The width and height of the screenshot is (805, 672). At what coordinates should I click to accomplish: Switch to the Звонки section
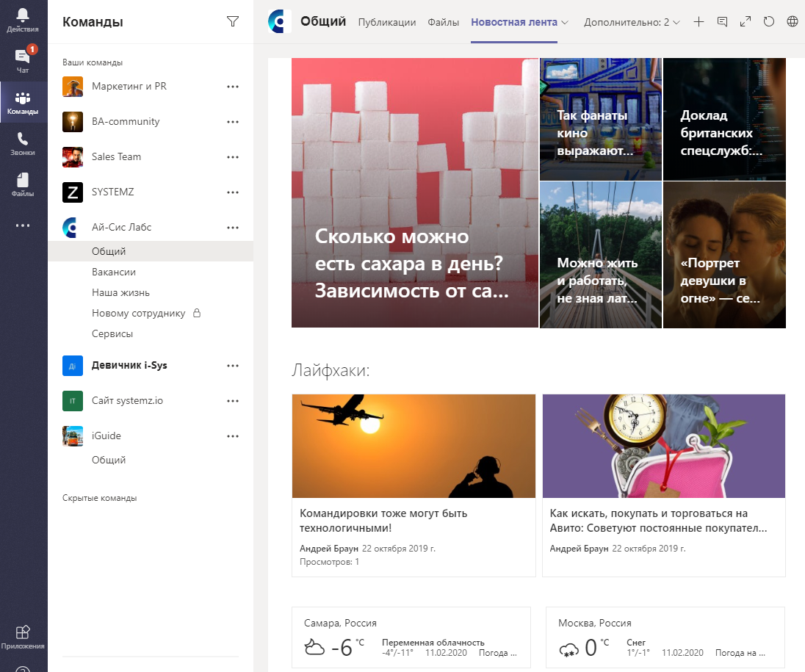click(x=21, y=140)
